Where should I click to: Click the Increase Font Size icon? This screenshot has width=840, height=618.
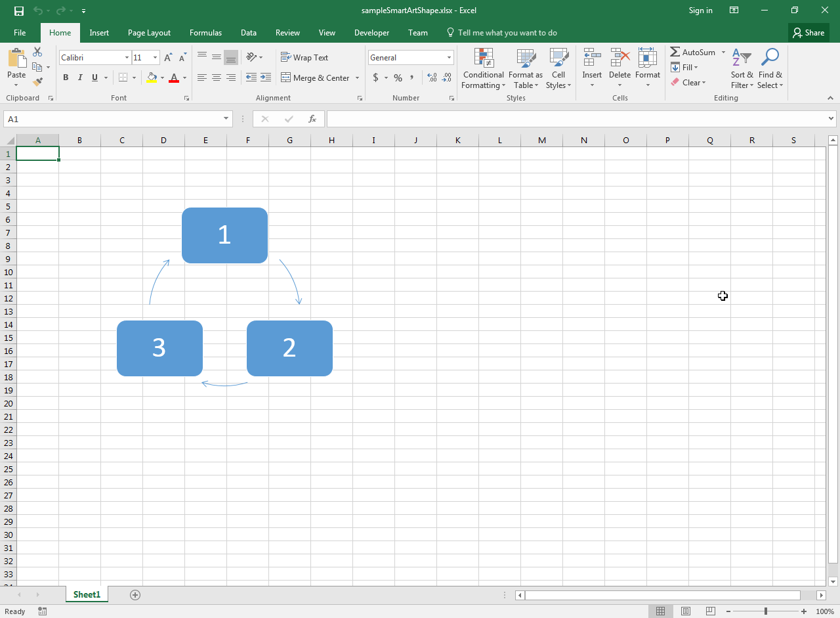coord(169,58)
